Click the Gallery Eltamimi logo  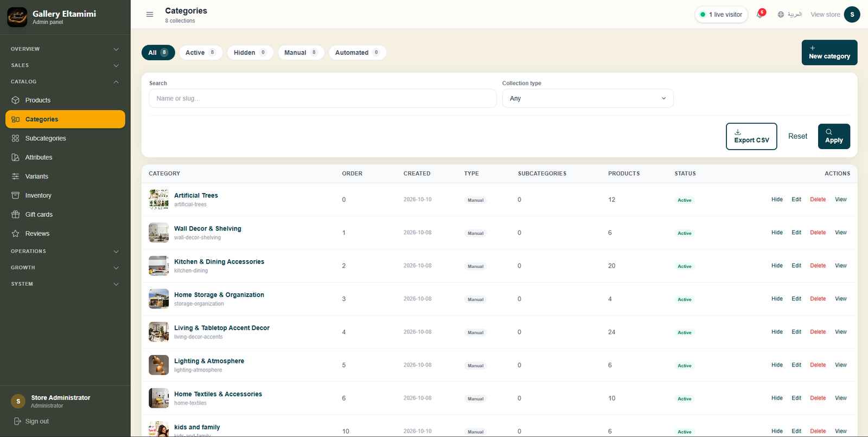(17, 17)
